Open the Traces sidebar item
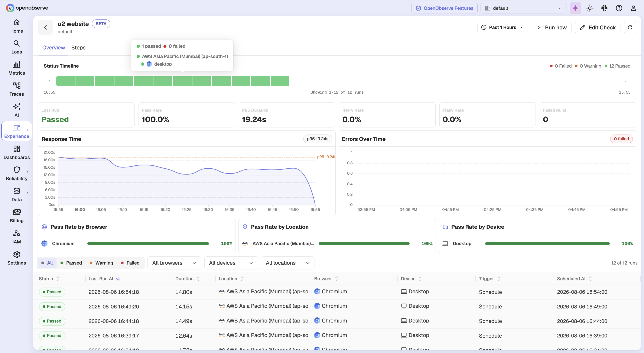Viewport: 644px width, 353px height. point(16,89)
